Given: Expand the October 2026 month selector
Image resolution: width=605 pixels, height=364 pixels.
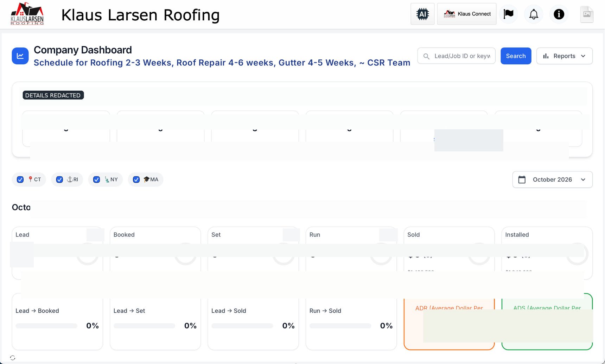Looking at the screenshot, I should (552, 180).
